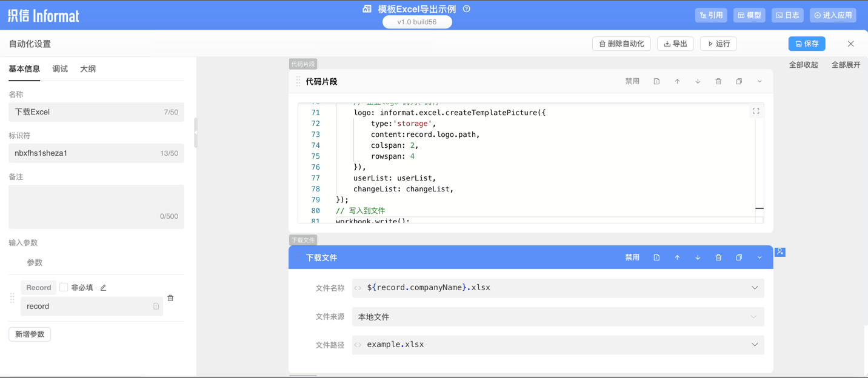The image size is (868, 378).
Task: Switch to the 调试 tab
Action: pos(60,69)
